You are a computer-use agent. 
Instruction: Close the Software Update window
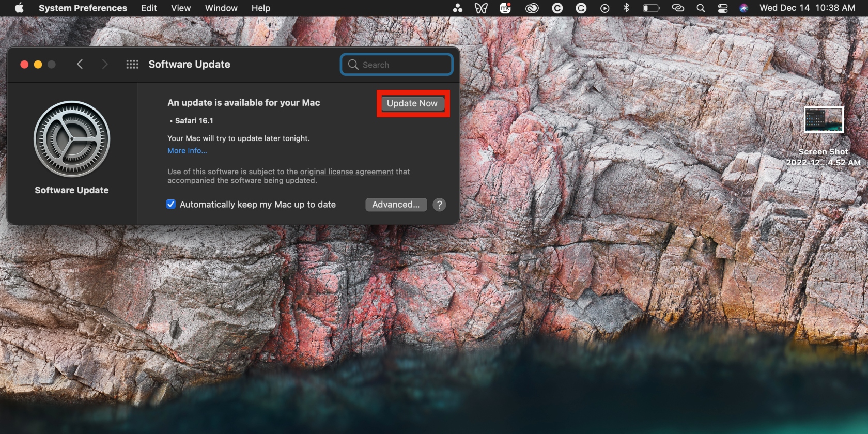[x=24, y=64]
